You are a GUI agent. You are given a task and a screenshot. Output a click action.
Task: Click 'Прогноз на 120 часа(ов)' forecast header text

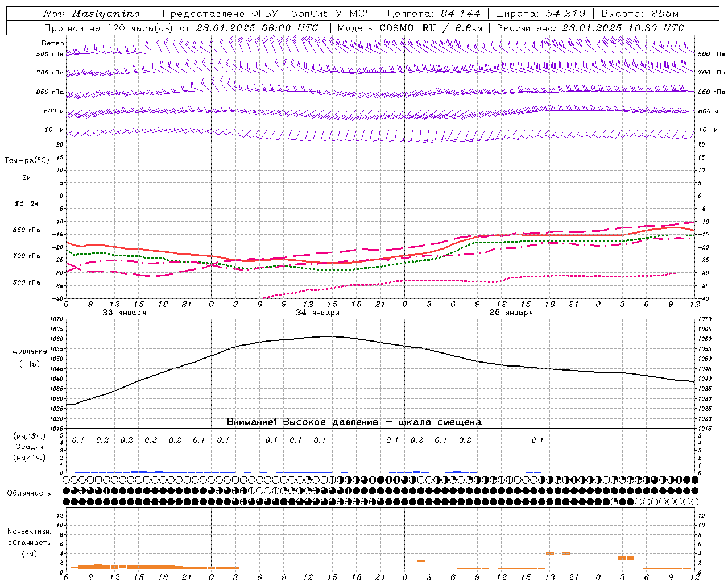tap(109, 28)
